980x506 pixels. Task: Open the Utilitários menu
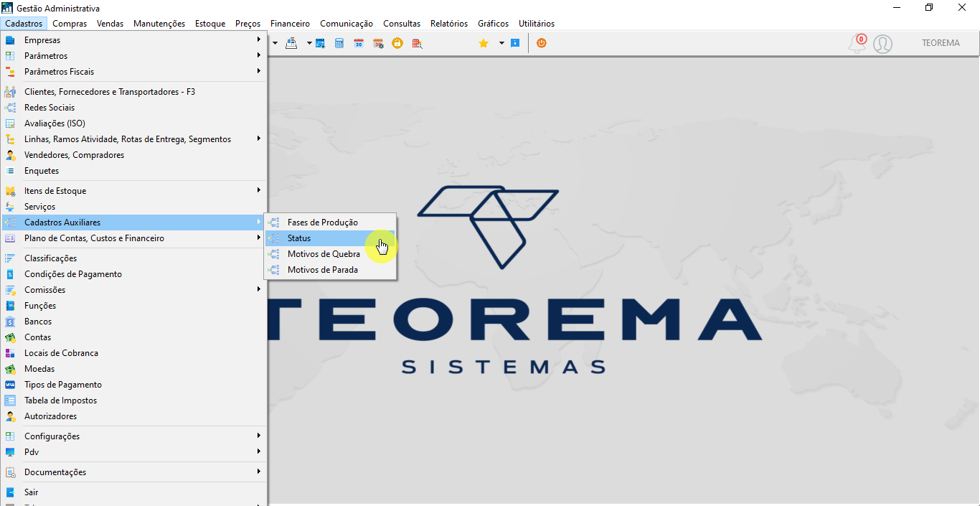pos(537,24)
